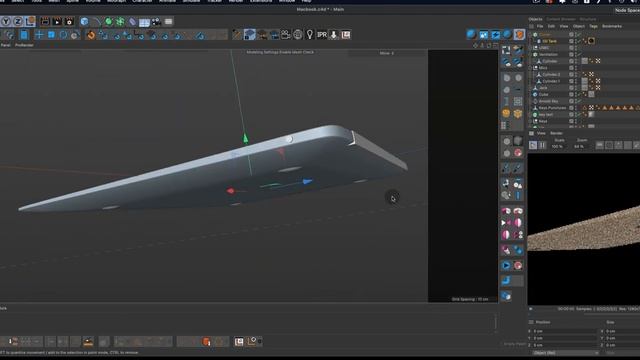Switch to Content Browser tab
Image resolution: width=640 pixels, height=360 pixels.
[561, 19]
